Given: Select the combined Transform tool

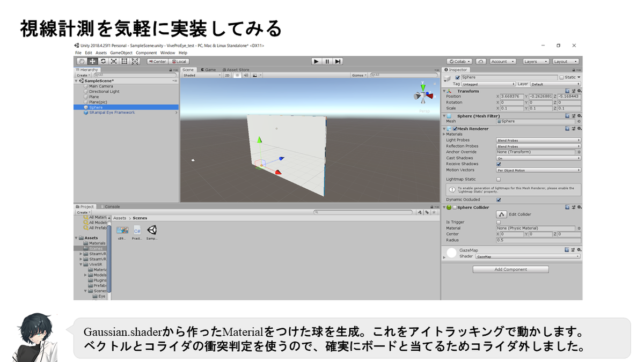Looking at the screenshot, I should point(135,61).
